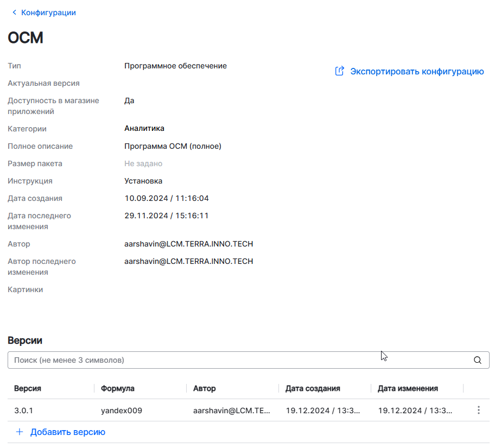Click the export icon next to Экспортировать
This screenshot has height=448, width=501.
pos(340,71)
